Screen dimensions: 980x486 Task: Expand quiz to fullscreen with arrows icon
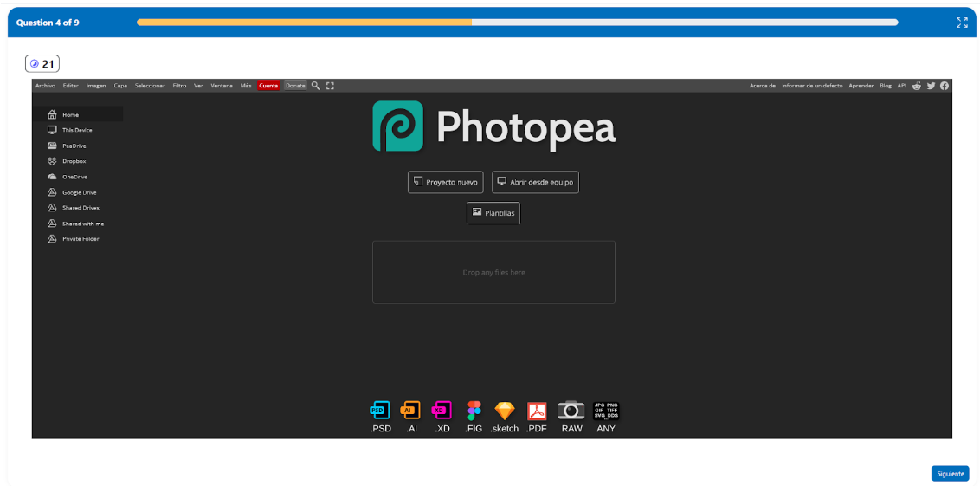pos(962,23)
